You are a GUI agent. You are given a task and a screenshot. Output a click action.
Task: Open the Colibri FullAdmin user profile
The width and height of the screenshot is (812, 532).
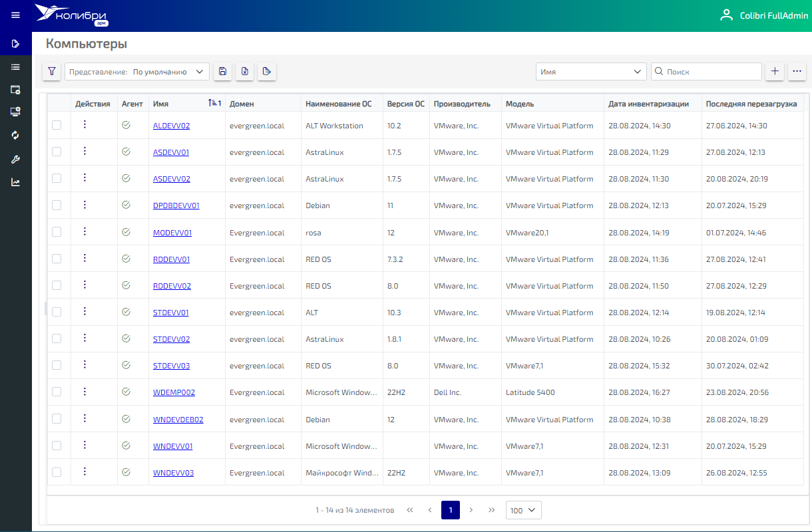(764, 15)
